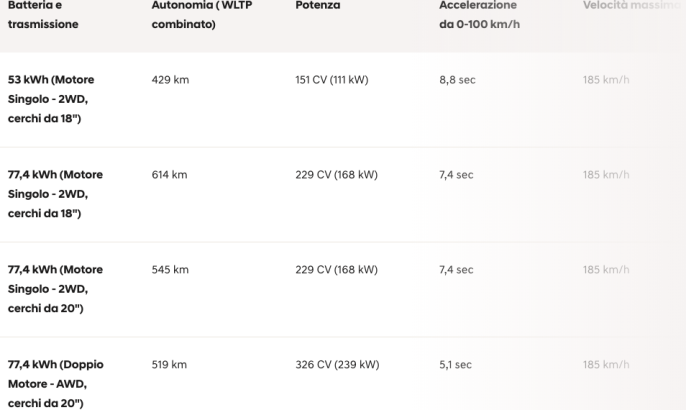Image resolution: width=686 pixels, height=410 pixels.
Task: Click 185 km/h in the 53 kWh row
Action: point(606,80)
